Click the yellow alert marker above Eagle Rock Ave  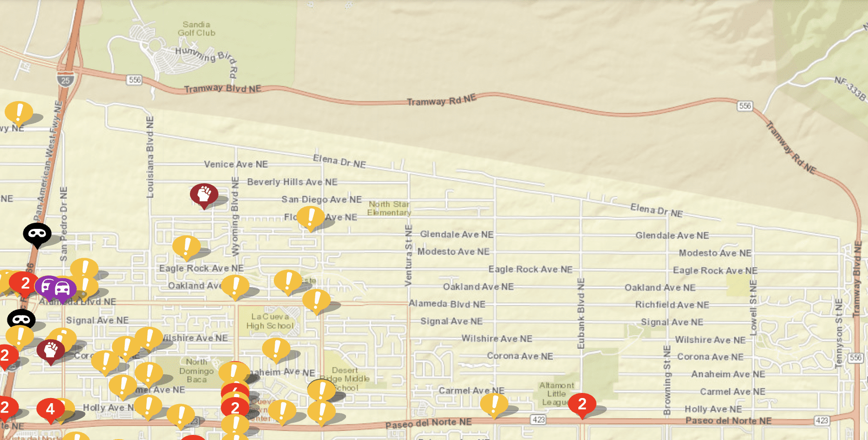[x=186, y=247]
